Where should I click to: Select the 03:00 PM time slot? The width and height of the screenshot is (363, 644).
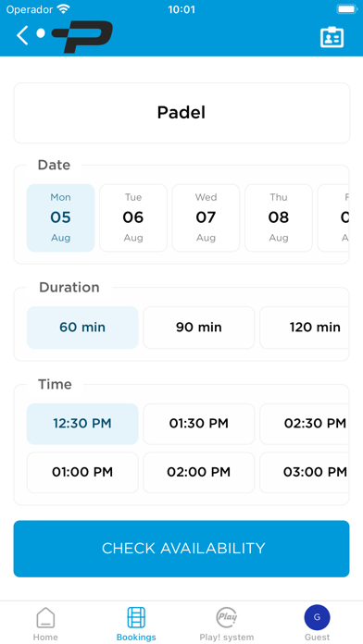(305, 472)
